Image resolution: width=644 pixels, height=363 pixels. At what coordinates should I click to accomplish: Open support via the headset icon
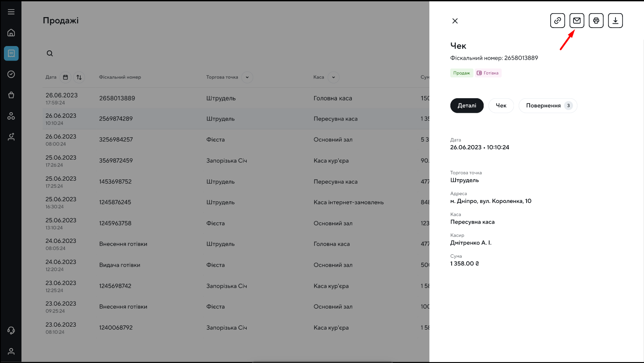click(x=11, y=331)
